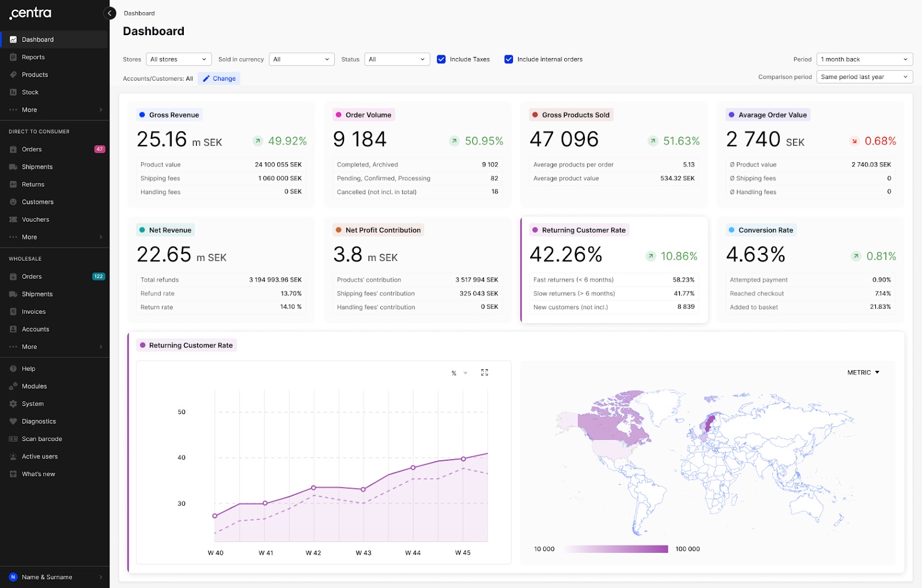This screenshot has width=922, height=588.
Task: Click the Wholesale Shipments truck icon
Action: click(13, 294)
